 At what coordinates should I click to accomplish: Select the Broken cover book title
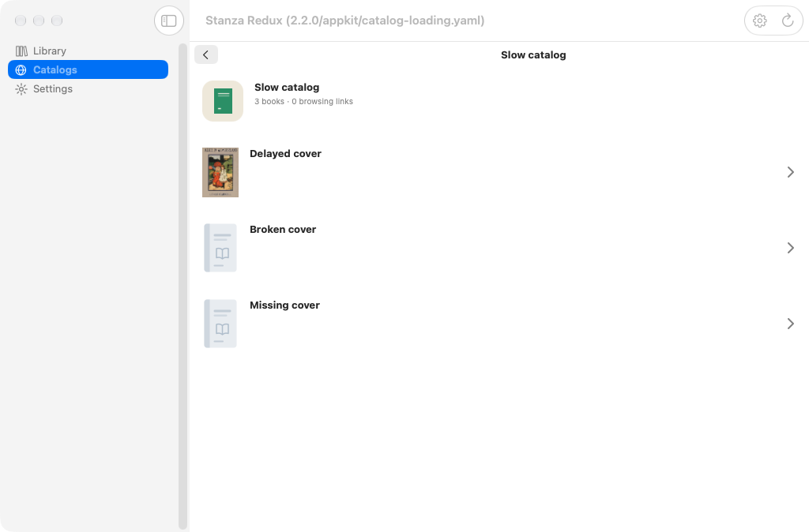point(283,230)
